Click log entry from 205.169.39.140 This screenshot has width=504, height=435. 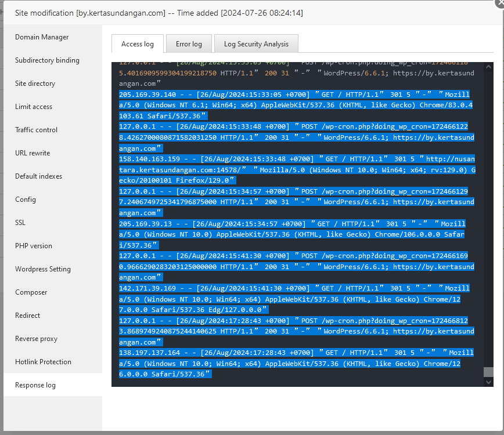point(296,105)
